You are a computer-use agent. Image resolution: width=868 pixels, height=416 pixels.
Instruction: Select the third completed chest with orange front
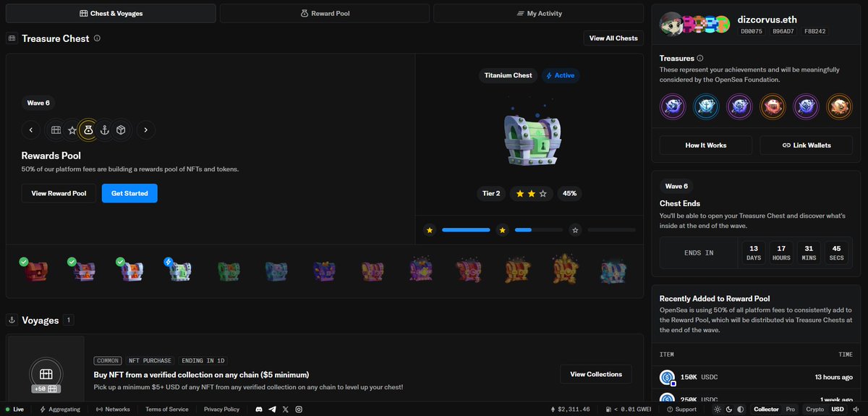pos(132,271)
